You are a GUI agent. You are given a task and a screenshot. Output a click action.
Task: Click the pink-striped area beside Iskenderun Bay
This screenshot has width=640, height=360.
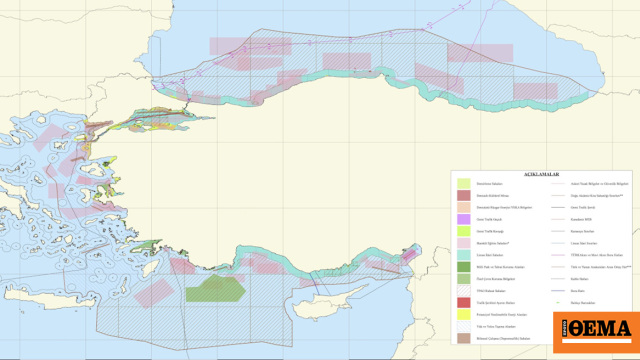[x=409, y=255]
